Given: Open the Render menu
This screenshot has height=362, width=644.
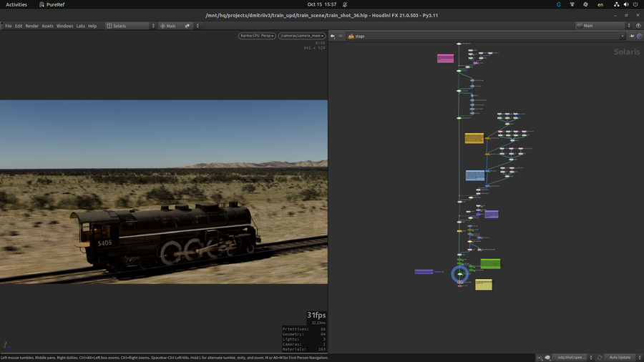Looking at the screenshot, I should point(32,26).
